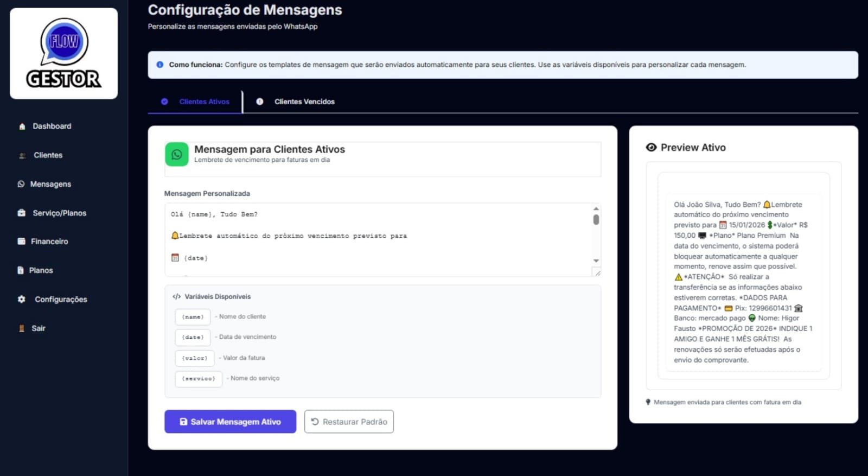
Task: Click the Flow Gestor logo
Action: click(x=63, y=53)
